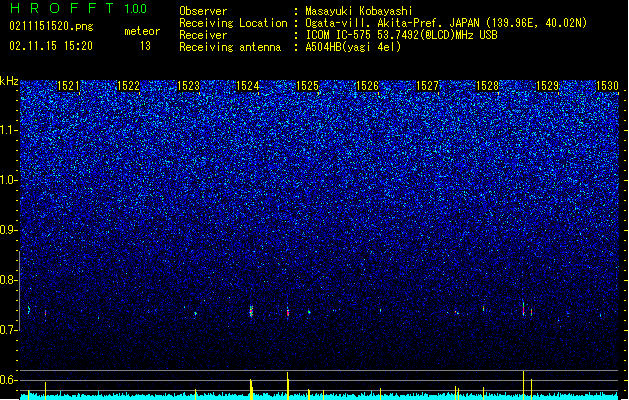Click the meteor echo just before 1528
629x400 pixels.
pos(483,309)
